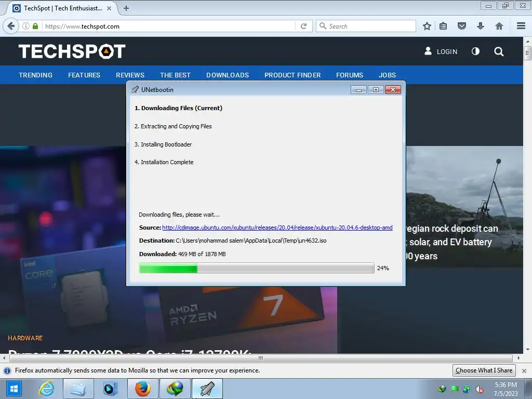Screen dimensions: 532x399
Task: Open DOWNLOADS section
Action: coord(228,75)
